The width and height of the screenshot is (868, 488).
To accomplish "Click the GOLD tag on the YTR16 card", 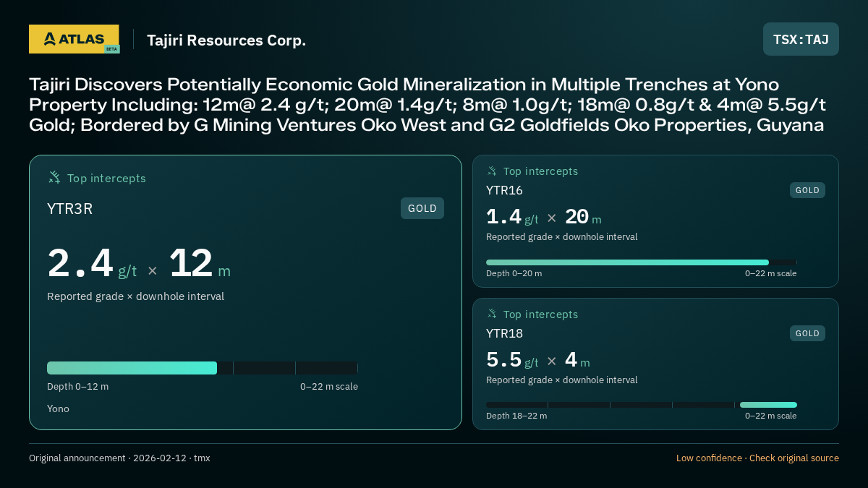I will 807,190.
